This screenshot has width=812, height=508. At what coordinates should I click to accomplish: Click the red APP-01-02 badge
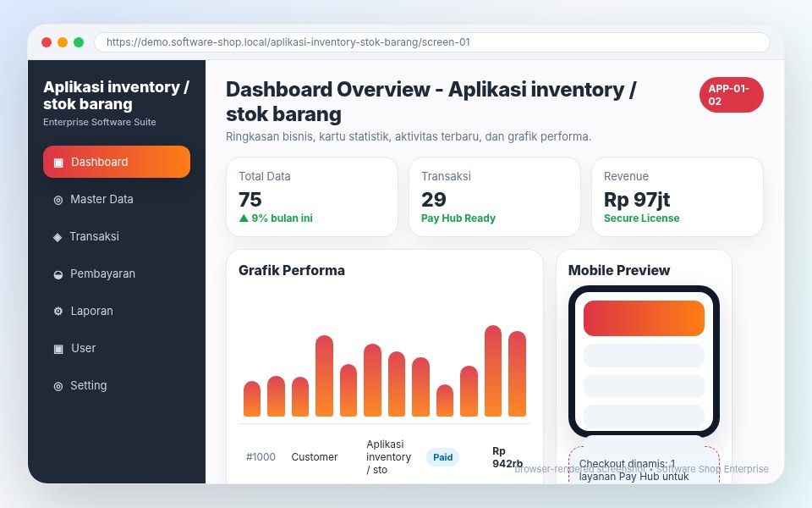(x=731, y=95)
